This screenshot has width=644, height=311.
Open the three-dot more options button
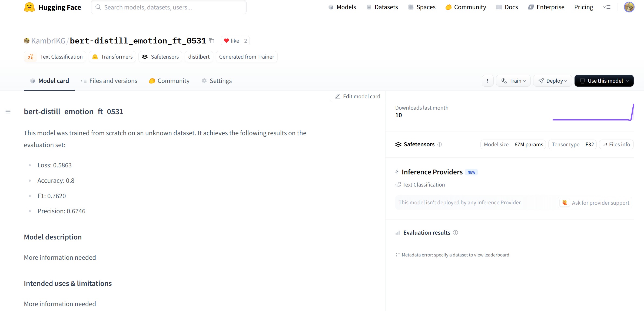coord(487,81)
